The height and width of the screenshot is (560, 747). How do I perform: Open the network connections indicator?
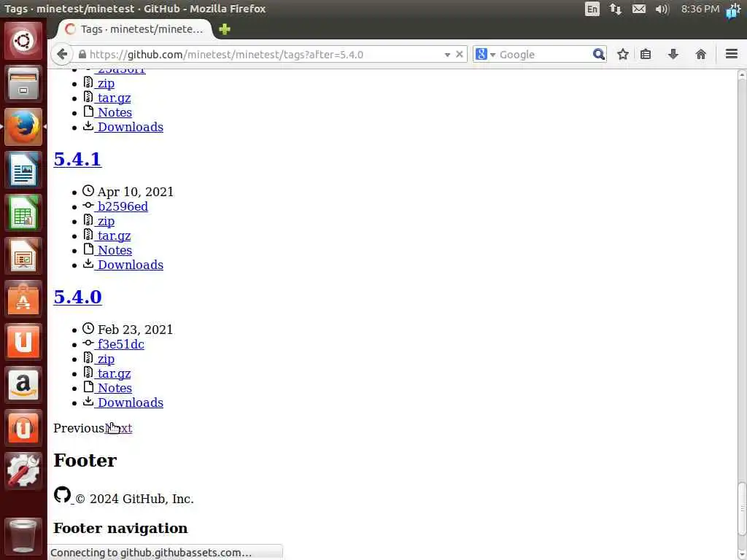pyautogui.click(x=616, y=9)
